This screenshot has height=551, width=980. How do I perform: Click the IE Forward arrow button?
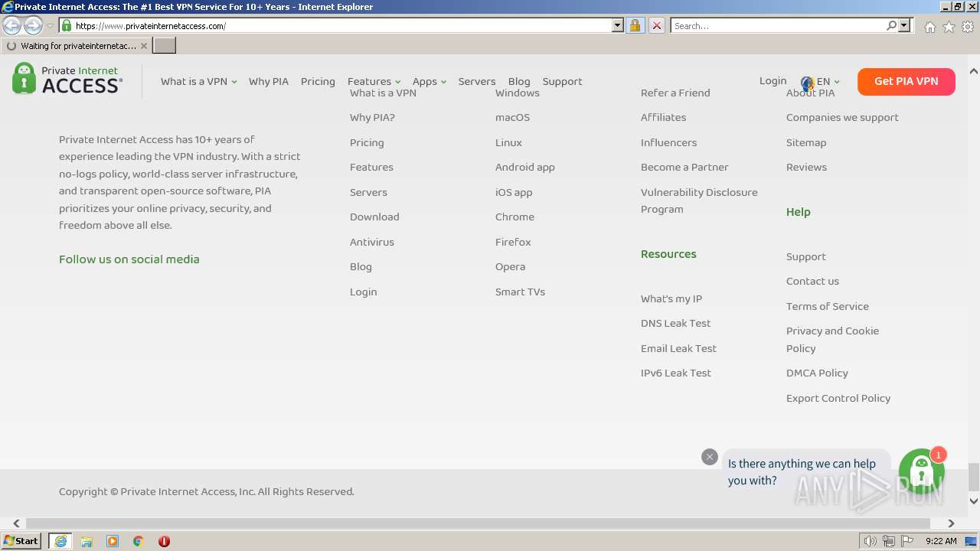point(33,25)
